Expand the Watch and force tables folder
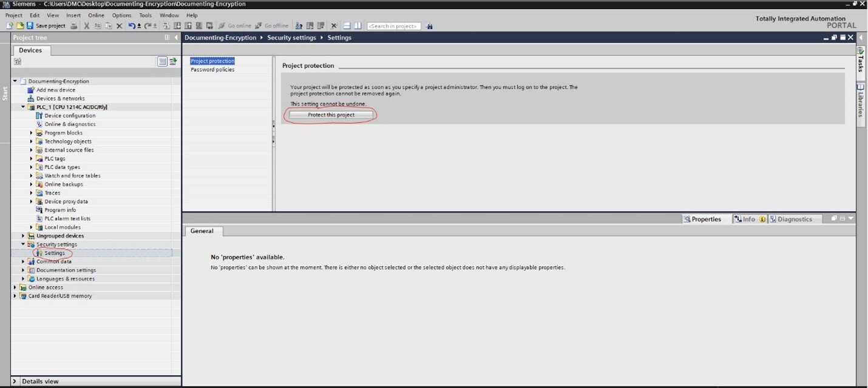This screenshot has width=868, height=388. [x=32, y=176]
